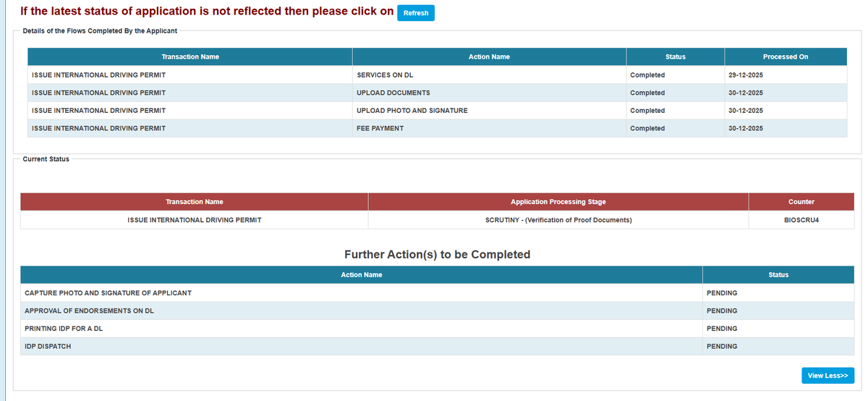Select the PRINTING IDP FOR A DL row

pyautogui.click(x=437, y=329)
